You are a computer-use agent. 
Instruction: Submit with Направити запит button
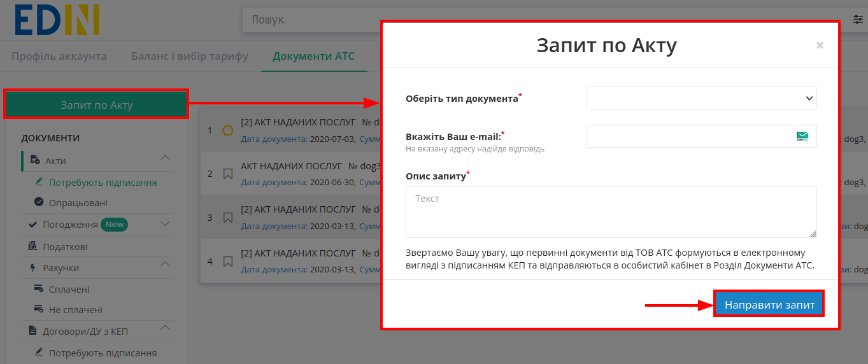pos(769,305)
